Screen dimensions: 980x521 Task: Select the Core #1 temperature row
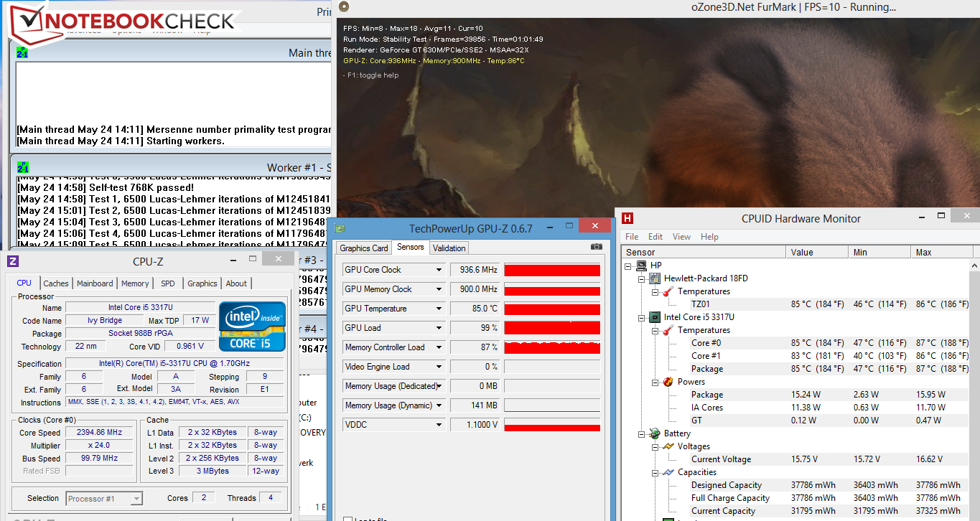tap(830, 356)
